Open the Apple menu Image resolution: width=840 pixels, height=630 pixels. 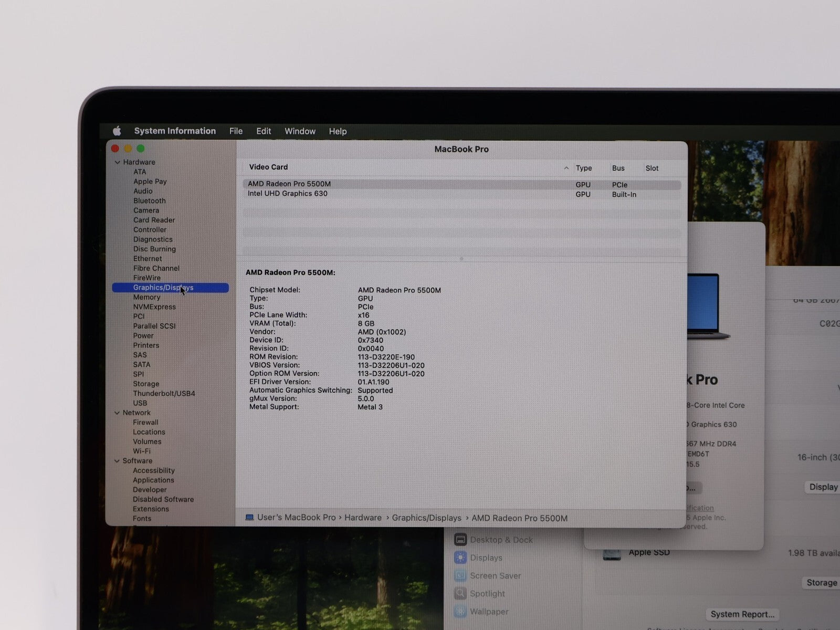(117, 131)
